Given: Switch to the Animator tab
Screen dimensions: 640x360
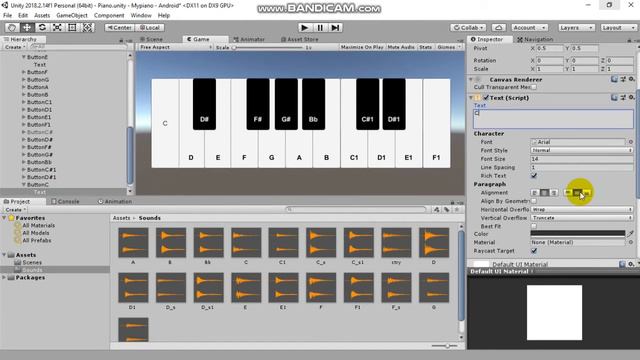Looking at the screenshot, I should (x=249, y=39).
